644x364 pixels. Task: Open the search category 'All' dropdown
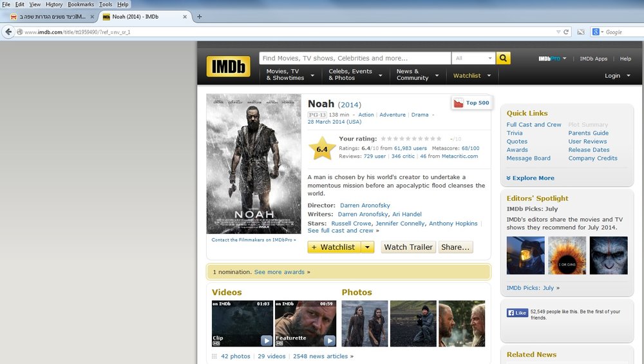[473, 59]
